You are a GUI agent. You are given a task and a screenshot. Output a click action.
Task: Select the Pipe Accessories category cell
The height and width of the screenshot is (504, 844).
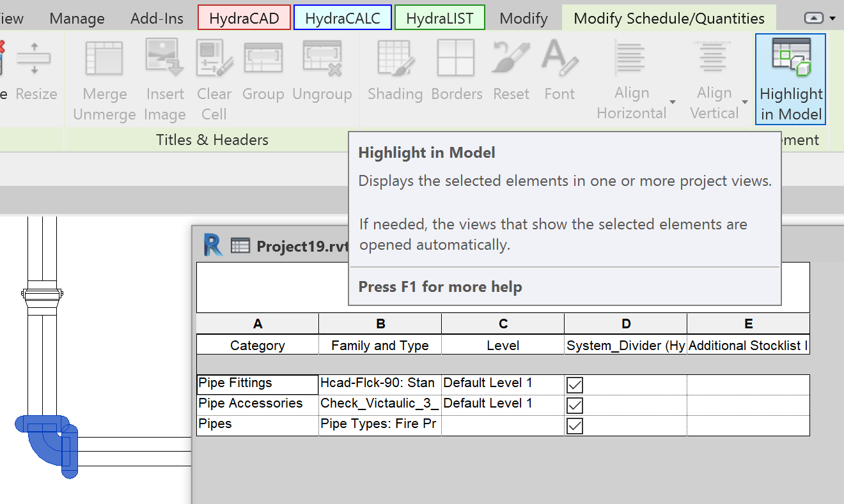click(258, 405)
